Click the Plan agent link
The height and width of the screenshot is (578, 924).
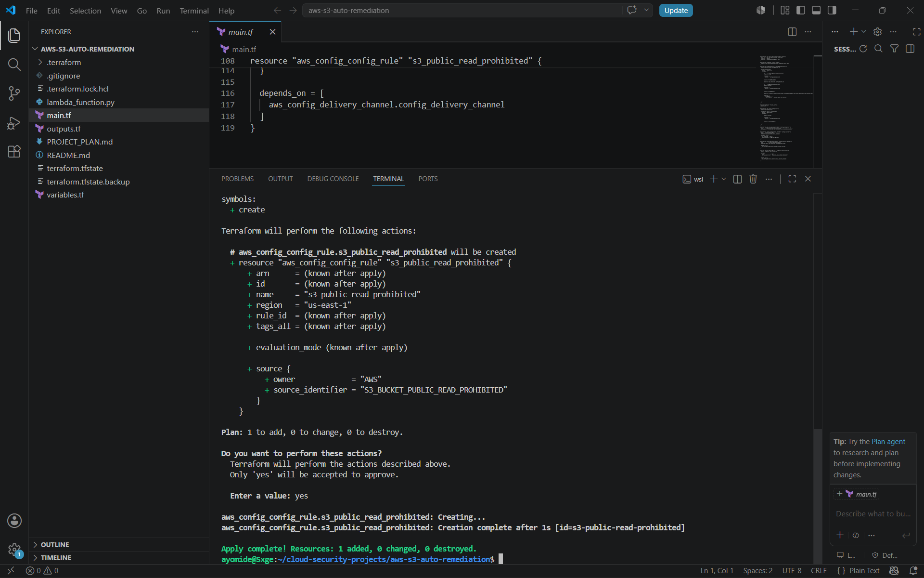click(888, 442)
